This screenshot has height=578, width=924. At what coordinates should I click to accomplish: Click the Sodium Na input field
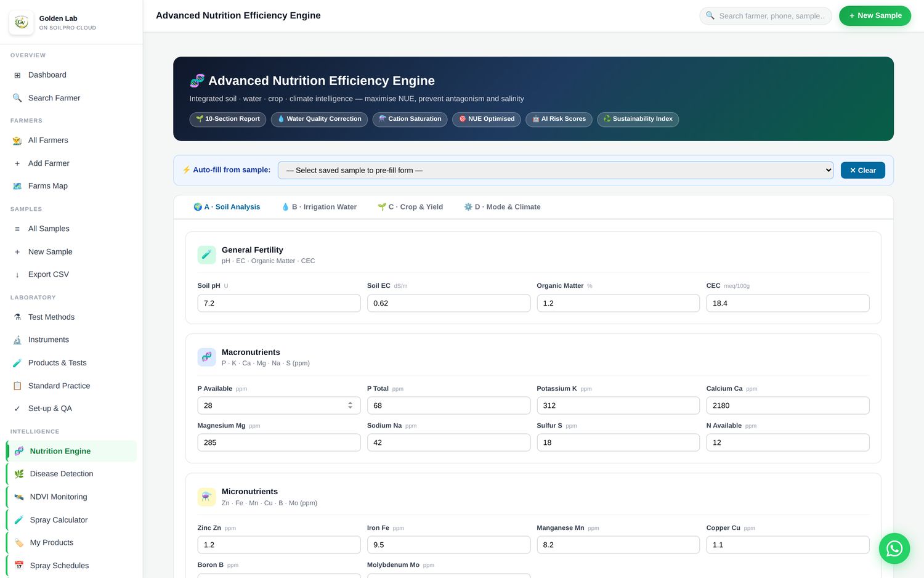[x=448, y=442]
